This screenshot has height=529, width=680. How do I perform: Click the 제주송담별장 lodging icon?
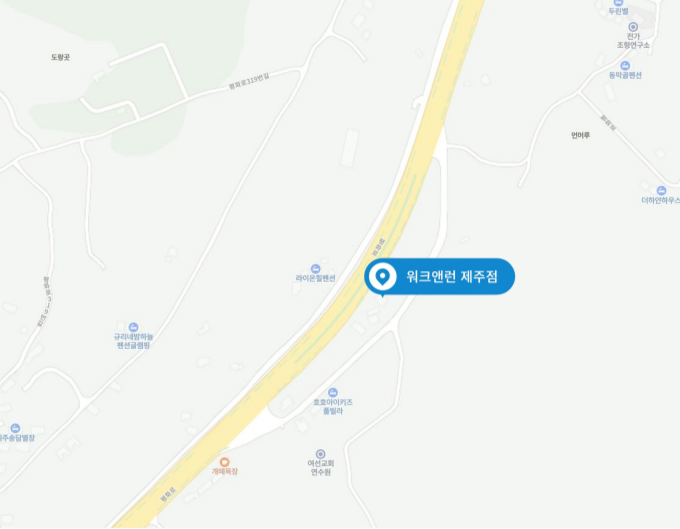click(15, 428)
